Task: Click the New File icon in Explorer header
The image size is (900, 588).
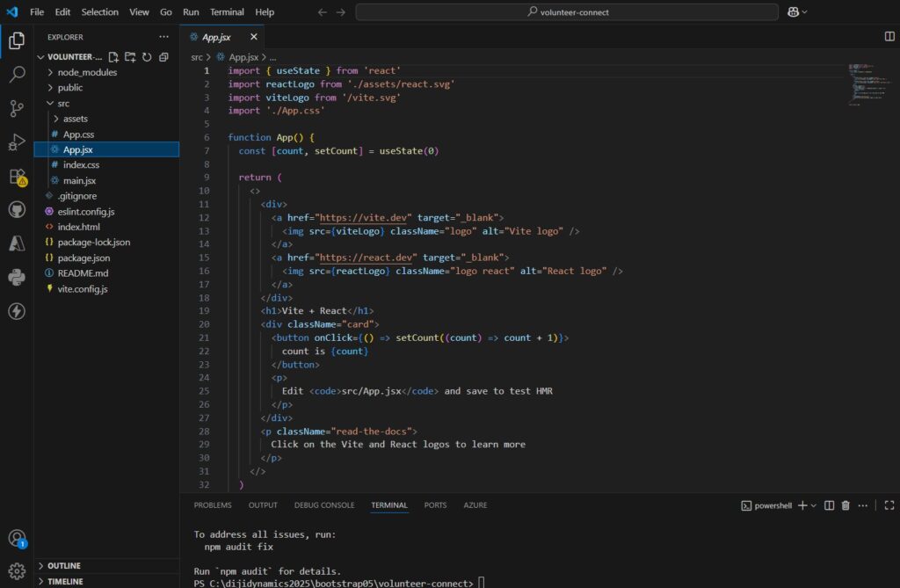Action: click(x=113, y=56)
